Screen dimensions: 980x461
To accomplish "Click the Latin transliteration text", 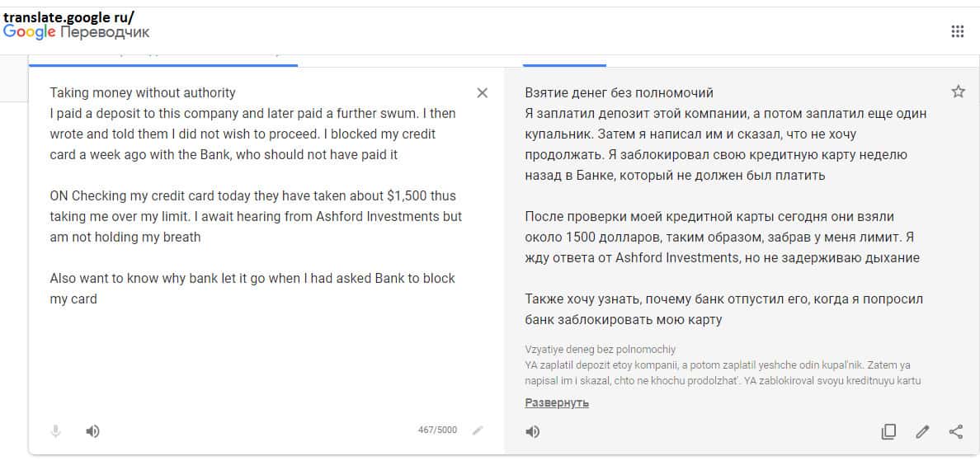I will 722,365.
